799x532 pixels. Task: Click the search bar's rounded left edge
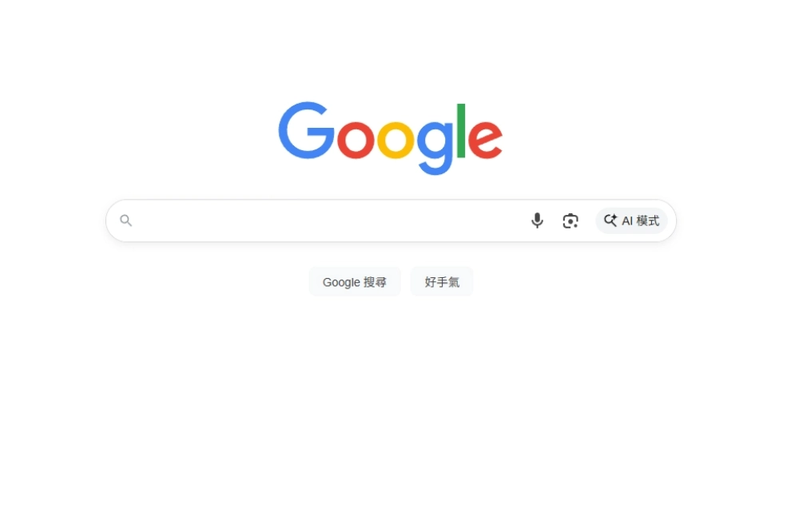pos(109,220)
